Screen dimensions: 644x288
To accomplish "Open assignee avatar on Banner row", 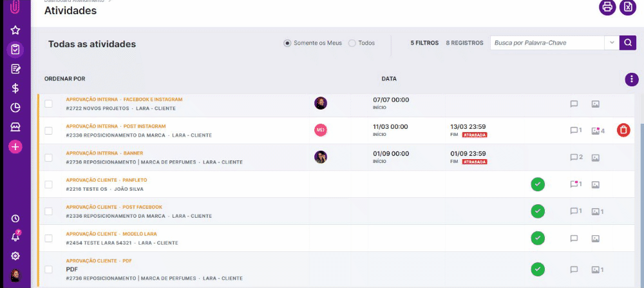I will [x=321, y=157].
